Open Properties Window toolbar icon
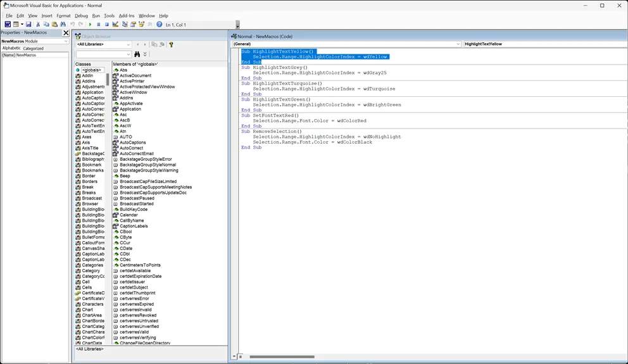 (133, 25)
